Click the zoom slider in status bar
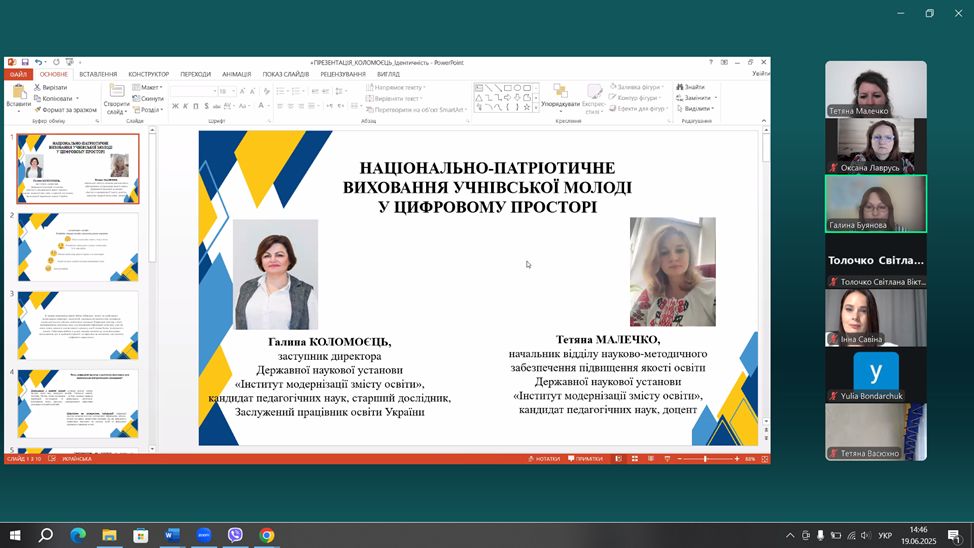 (705, 459)
